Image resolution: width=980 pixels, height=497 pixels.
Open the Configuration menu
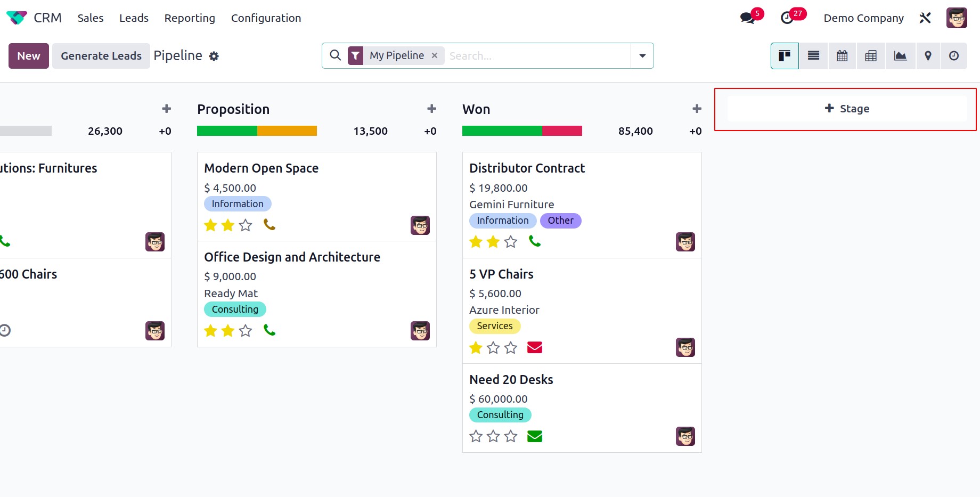(266, 18)
